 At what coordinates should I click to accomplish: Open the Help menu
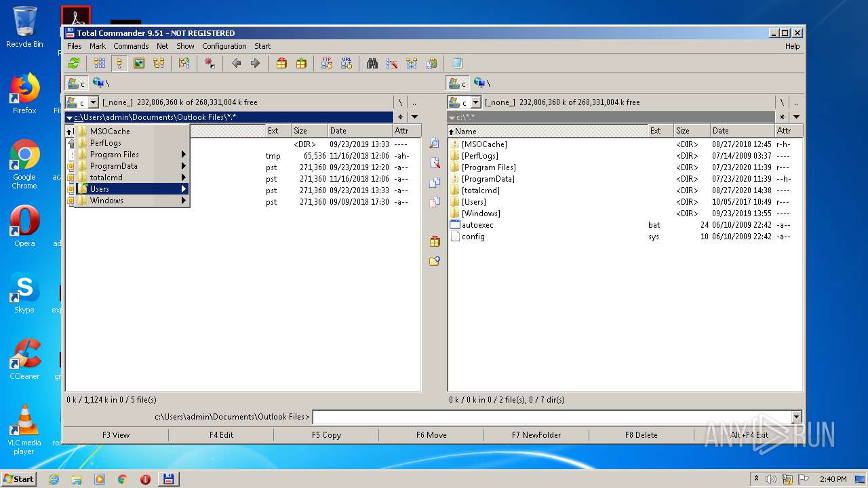792,46
